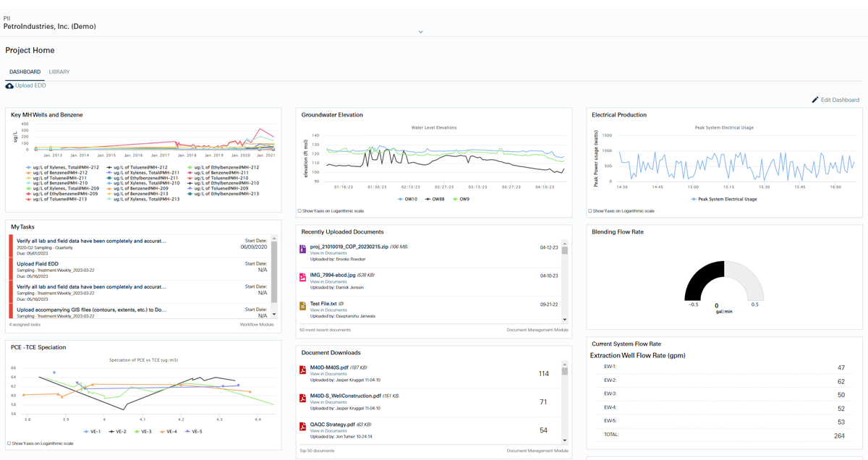Screen dimensions: 868x460
Task: Click the Upload EDD link text
Action: pyautogui.click(x=31, y=85)
